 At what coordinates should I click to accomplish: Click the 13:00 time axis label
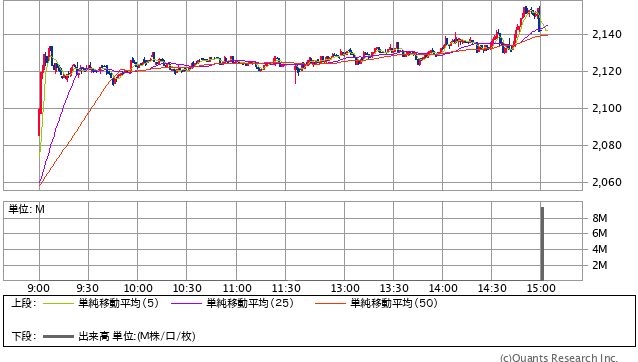pyautogui.click(x=345, y=288)
